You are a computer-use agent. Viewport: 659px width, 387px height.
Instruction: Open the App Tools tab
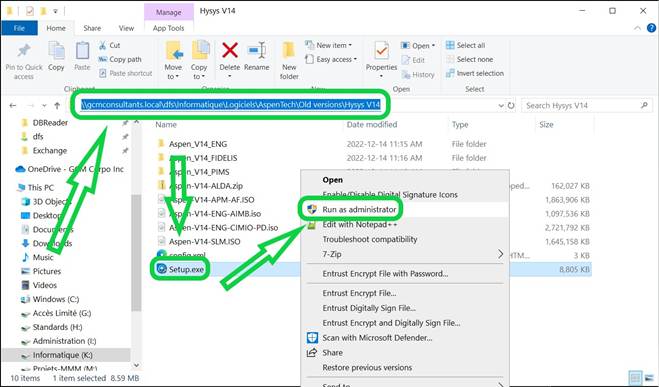[169, 28]
